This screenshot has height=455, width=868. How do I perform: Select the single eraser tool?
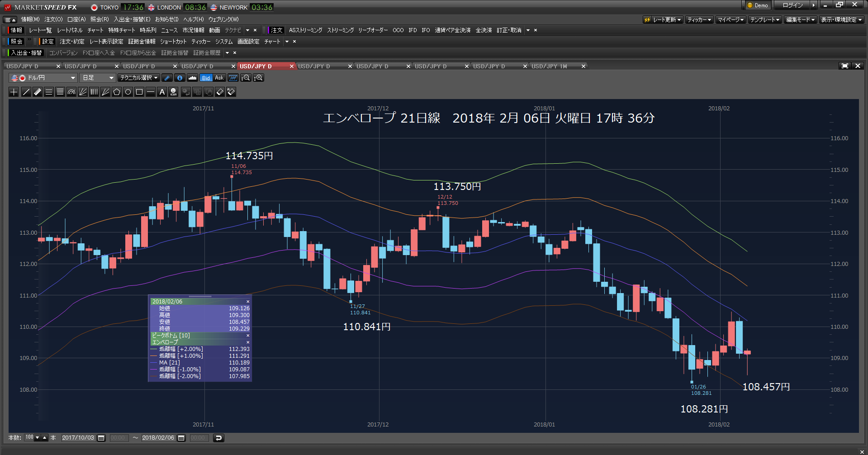click(x=220, y=92)
